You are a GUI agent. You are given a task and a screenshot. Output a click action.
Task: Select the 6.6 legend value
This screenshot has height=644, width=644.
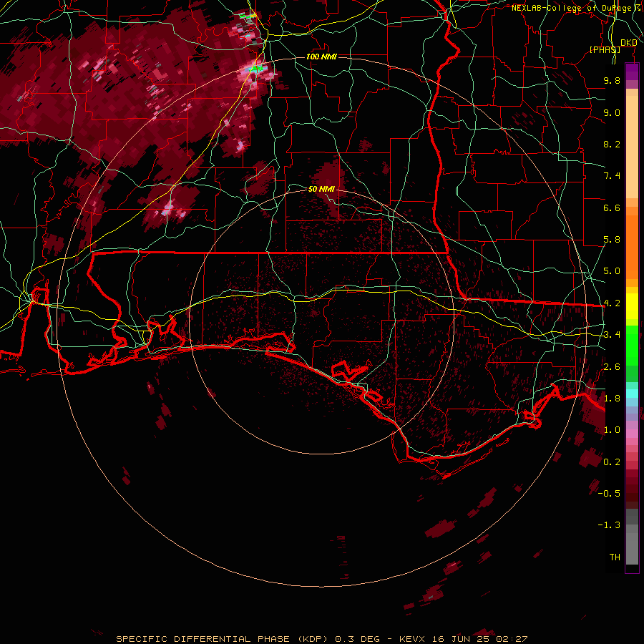612,208
